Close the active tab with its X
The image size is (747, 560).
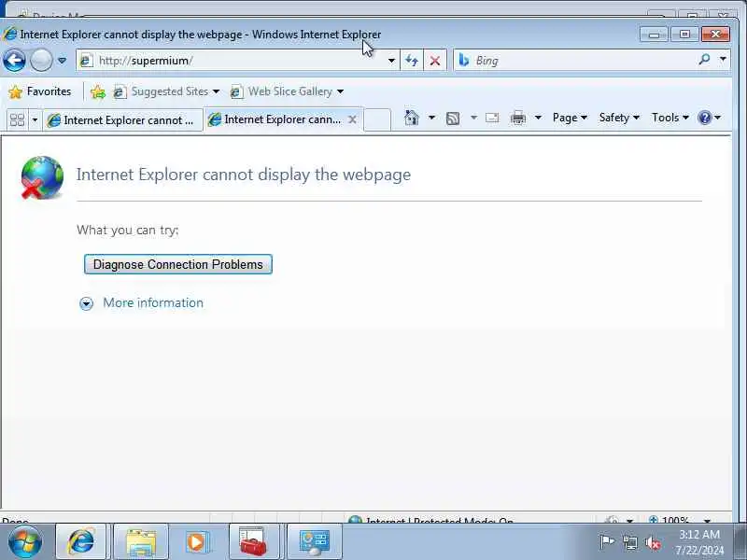tap(353, 119)
